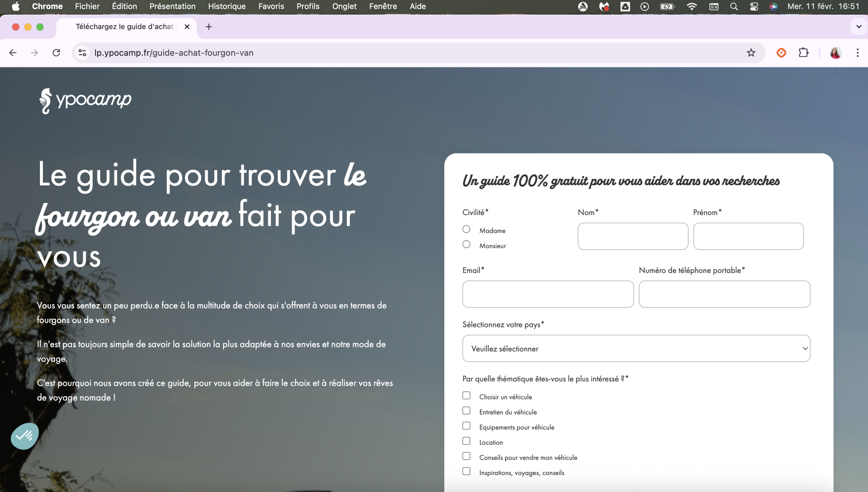Open macOS Spotlight search icon

pyautogui.click(x=734, y=6)
